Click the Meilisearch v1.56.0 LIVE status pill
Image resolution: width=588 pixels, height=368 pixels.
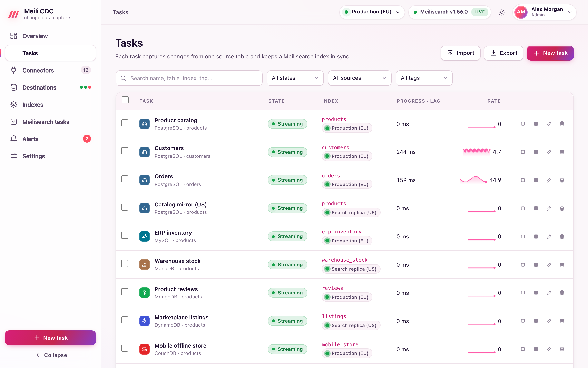(450, 12)
